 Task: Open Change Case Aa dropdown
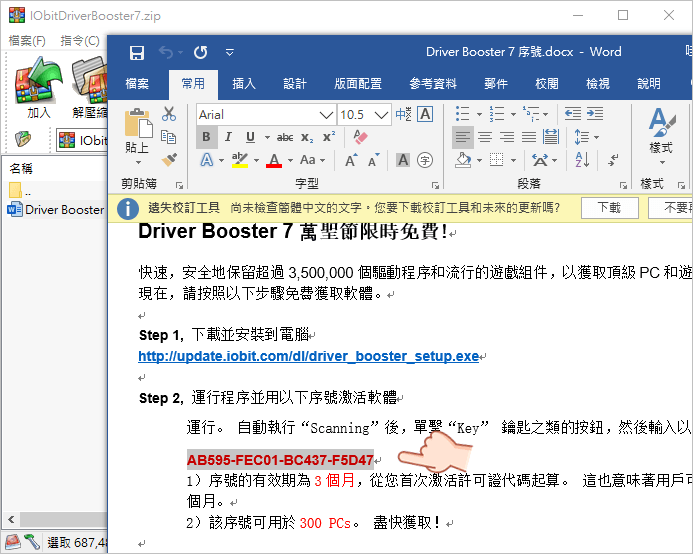pos(312,160)
